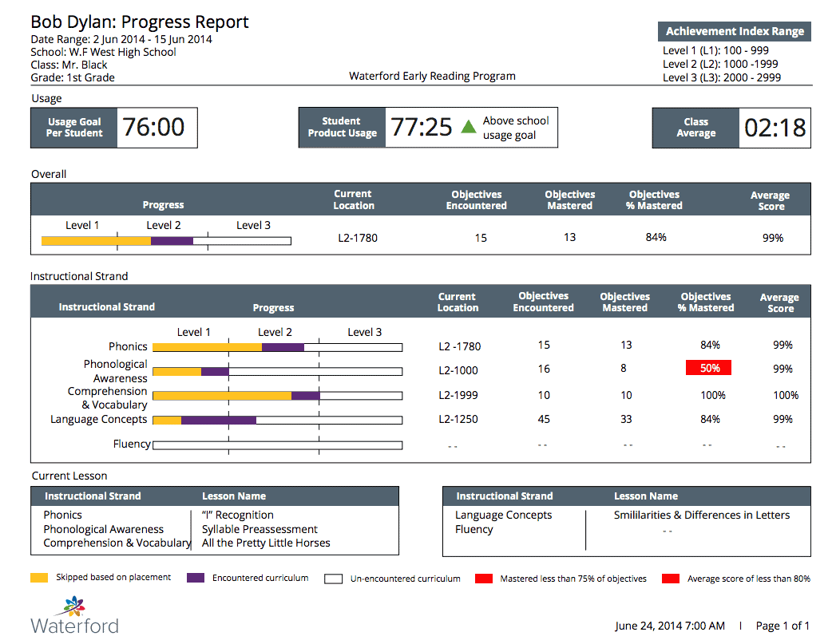Image resolution: width=840 pixels, height=640 pixels.
Task: Click the L2-1000 current location value
Action: pos(458,370)
